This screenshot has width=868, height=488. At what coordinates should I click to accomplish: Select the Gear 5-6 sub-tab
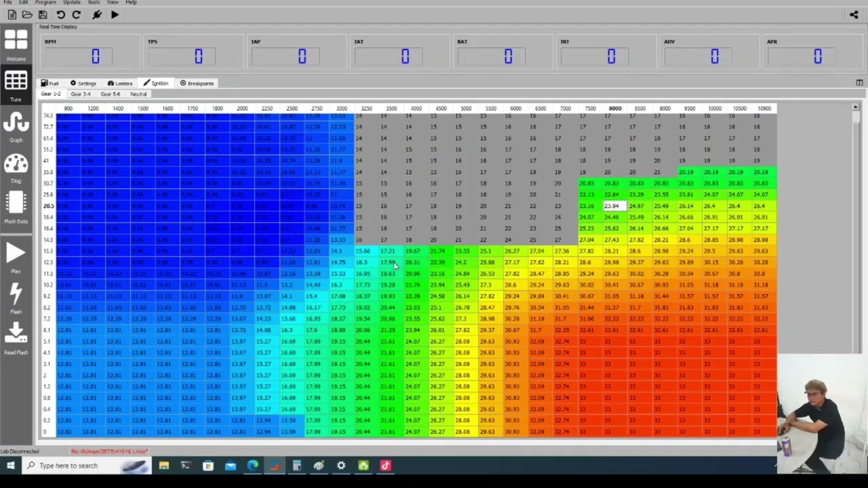(x=111, y=94)
